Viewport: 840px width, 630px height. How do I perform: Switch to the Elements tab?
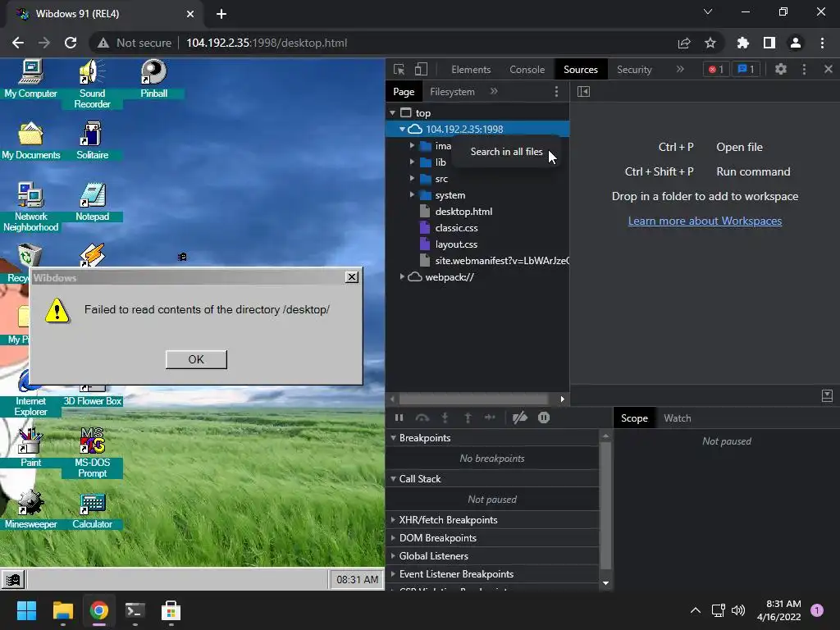point(471,70)
